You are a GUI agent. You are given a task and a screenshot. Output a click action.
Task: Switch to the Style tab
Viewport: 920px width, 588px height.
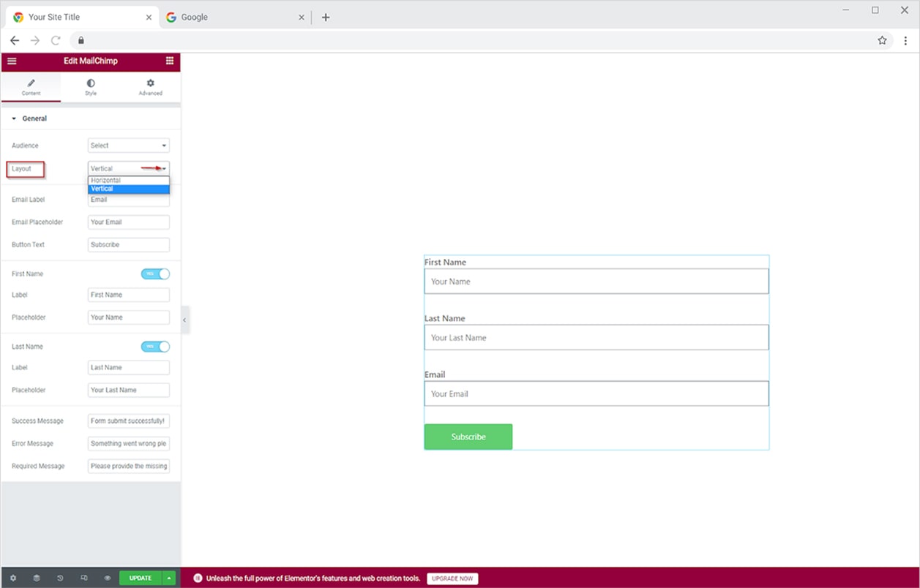91,87
